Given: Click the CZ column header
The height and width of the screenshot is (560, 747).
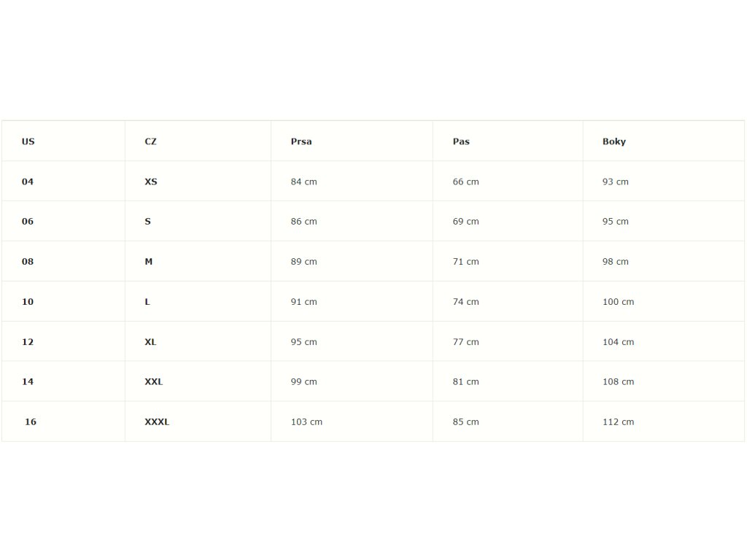Looking at the screenshot, I should pos(150,141).
